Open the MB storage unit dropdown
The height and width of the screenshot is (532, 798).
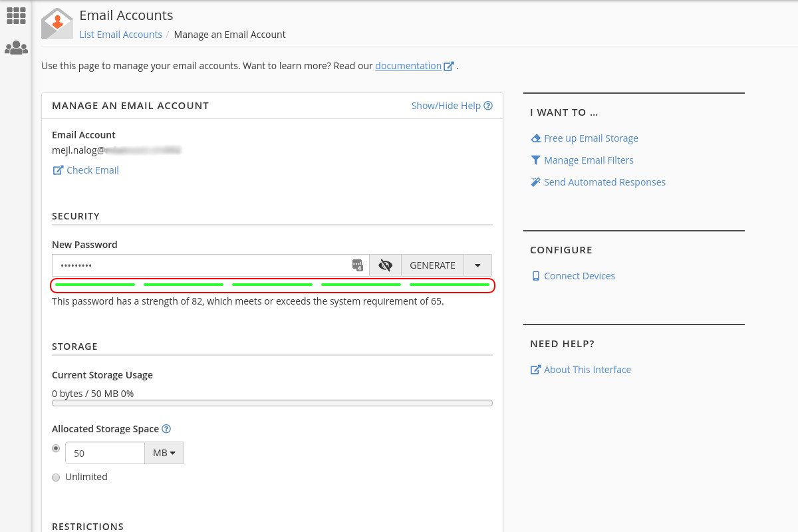[164, 453]
